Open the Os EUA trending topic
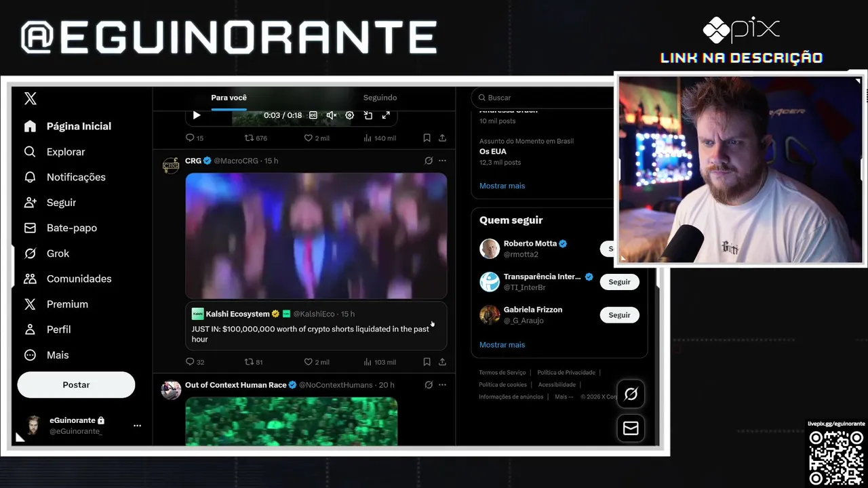 493,152
